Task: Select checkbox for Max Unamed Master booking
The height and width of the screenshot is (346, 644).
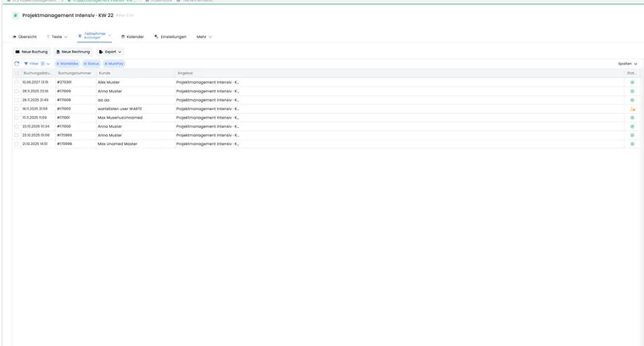Action: (x=16, y=144)
